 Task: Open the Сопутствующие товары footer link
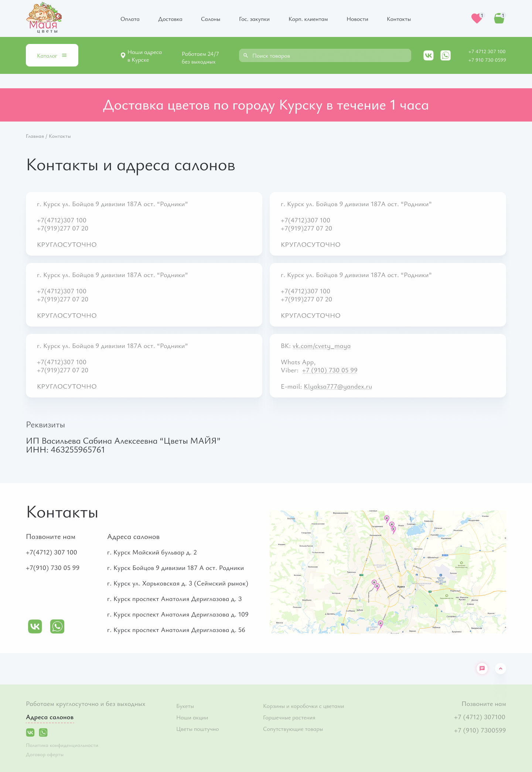293,729
